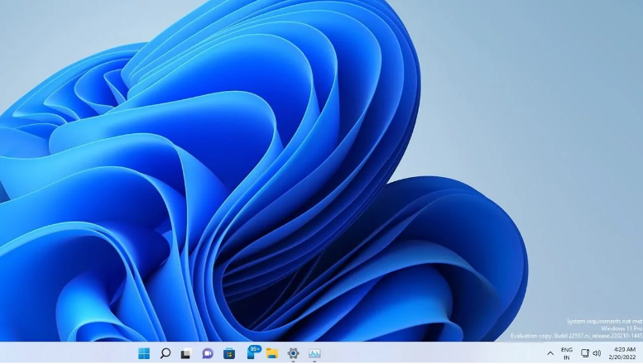Open the Windows Start menu

coord(144,353)
